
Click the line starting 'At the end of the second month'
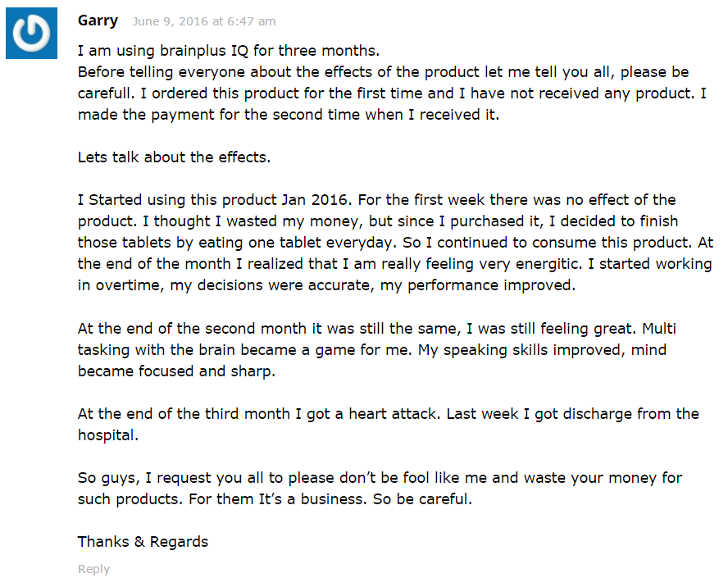377,328
